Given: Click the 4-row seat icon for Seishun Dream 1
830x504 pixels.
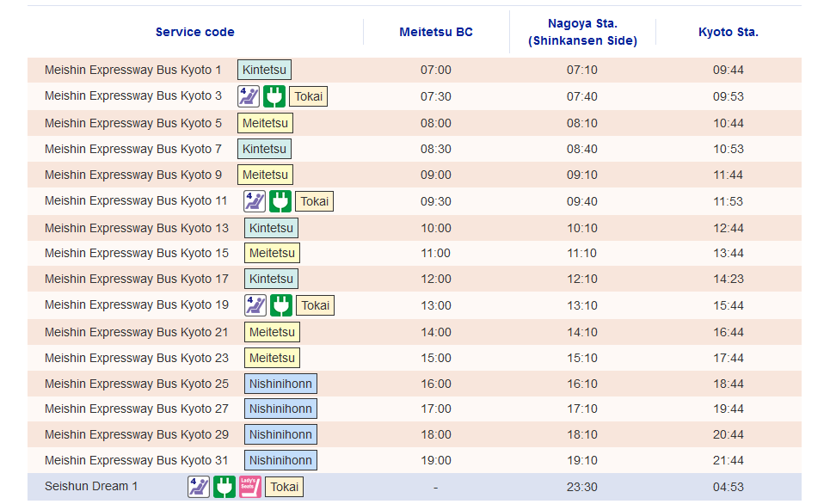Looking at the screenshot, I should point(199,487).
